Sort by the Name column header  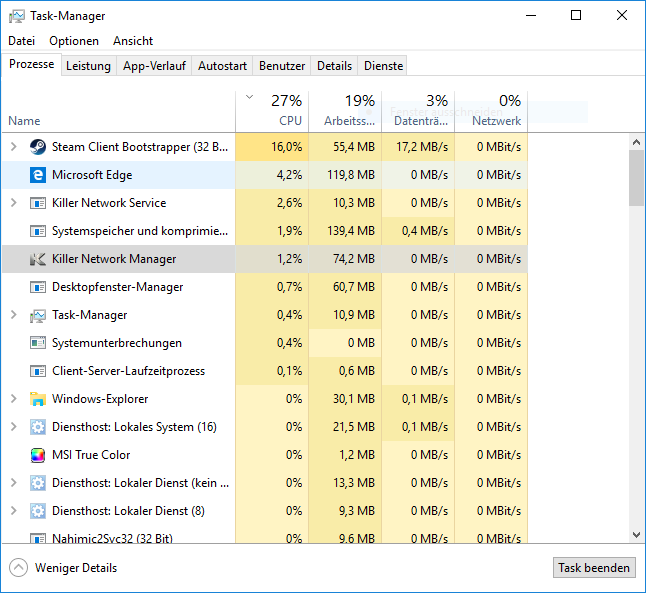click(x=119, y=111)
